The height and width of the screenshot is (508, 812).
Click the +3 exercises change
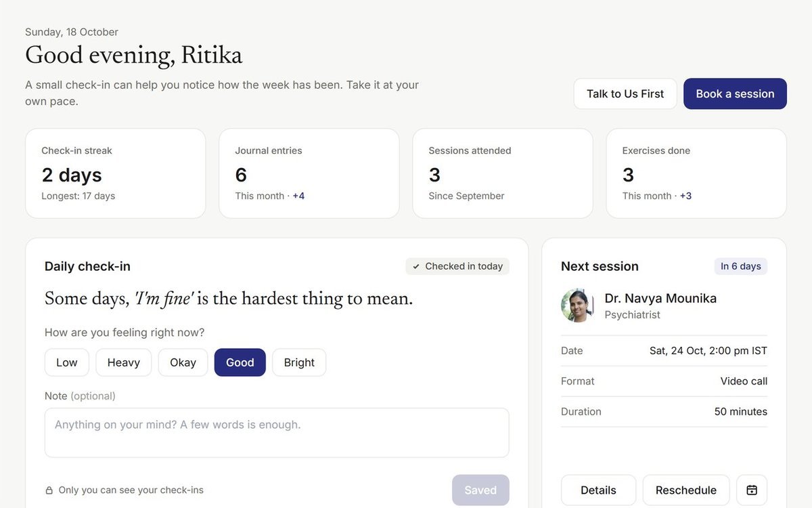point(685,196)
